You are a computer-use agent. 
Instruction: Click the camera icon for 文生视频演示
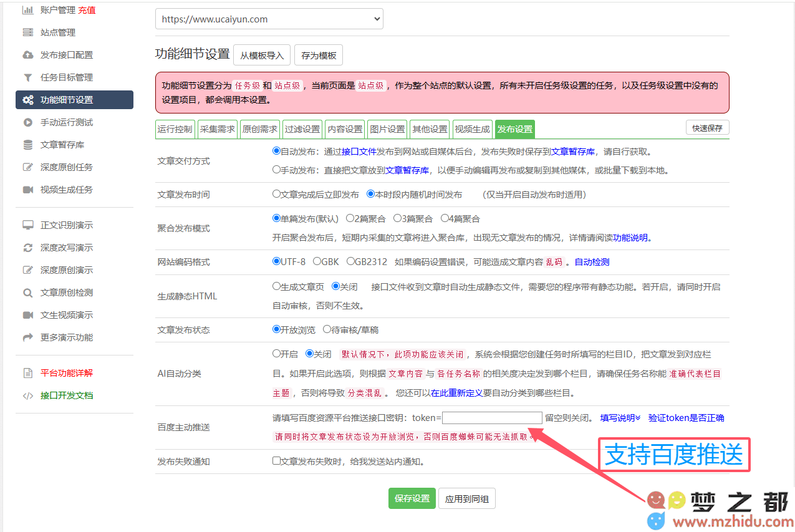click(28, 315)
